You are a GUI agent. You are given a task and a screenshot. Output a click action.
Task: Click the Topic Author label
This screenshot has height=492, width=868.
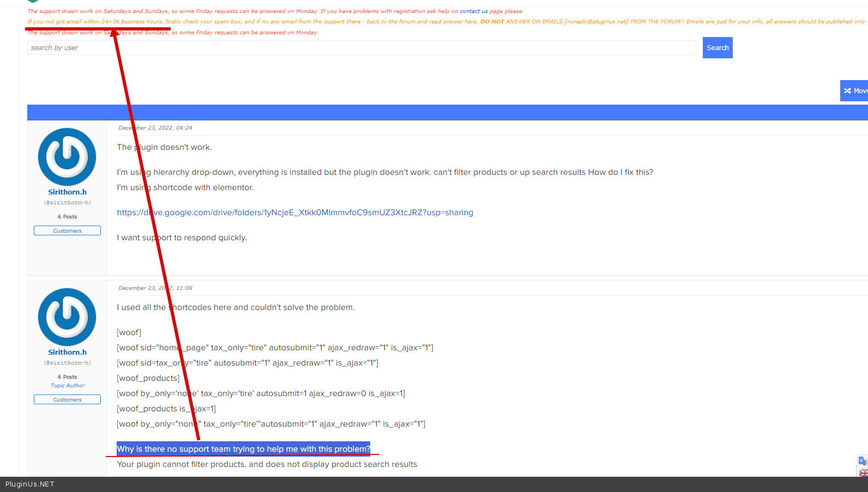tap(68, 386)
